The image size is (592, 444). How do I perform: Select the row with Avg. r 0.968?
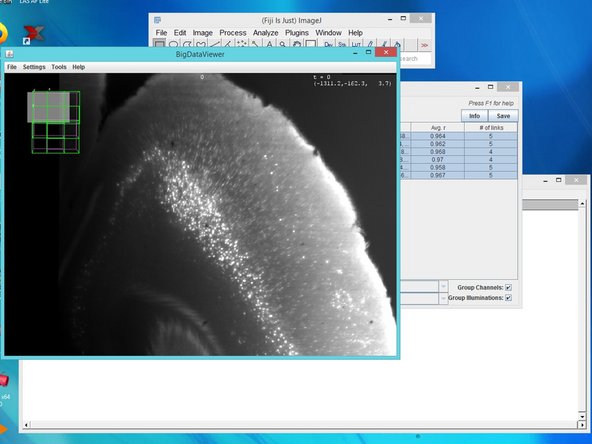point(459,152)
